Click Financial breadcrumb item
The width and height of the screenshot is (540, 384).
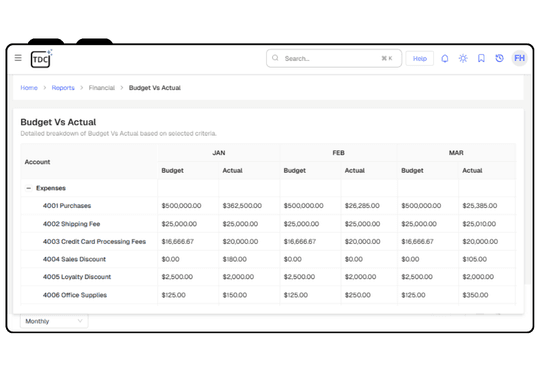[x=102, y=88]
